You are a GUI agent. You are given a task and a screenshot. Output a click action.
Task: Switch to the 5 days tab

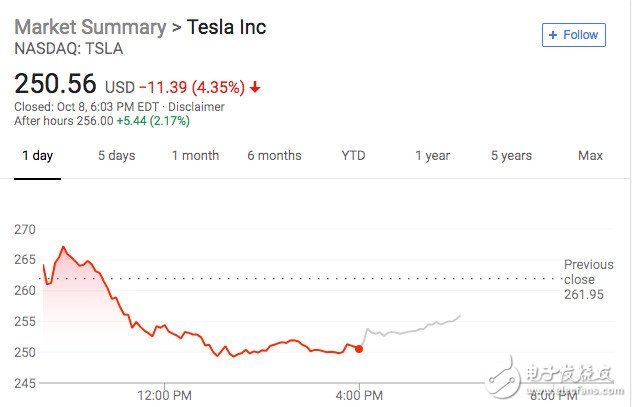click(x=116, y=156)
